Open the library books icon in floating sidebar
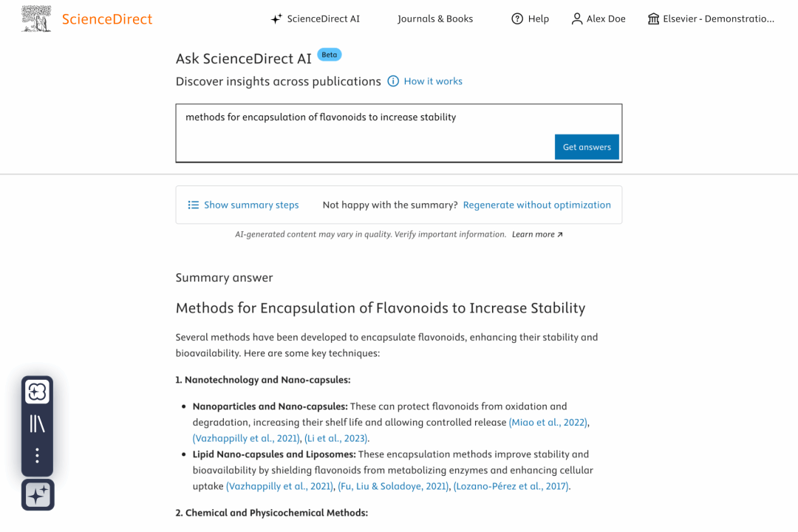Image resolution: width=798 pixels, height=532 pixels. 38,423
